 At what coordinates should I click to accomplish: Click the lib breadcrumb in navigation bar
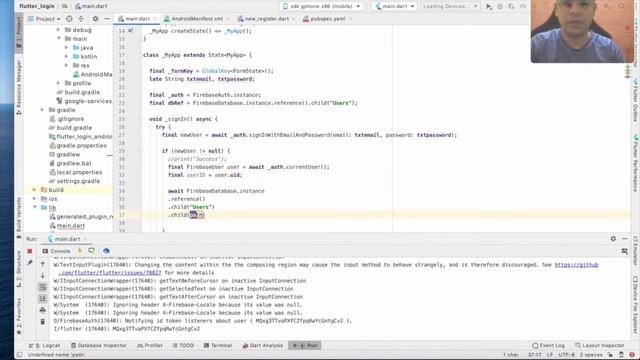coord(65,6)
